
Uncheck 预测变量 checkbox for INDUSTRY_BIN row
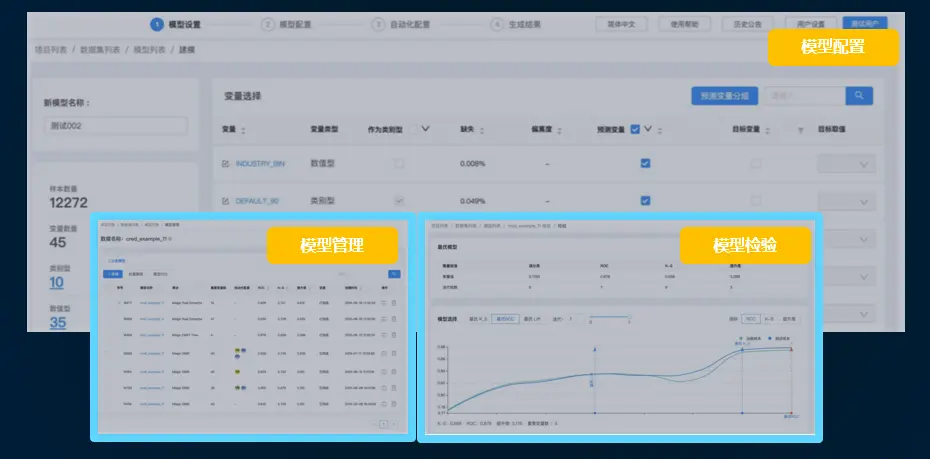coord(646,164)
